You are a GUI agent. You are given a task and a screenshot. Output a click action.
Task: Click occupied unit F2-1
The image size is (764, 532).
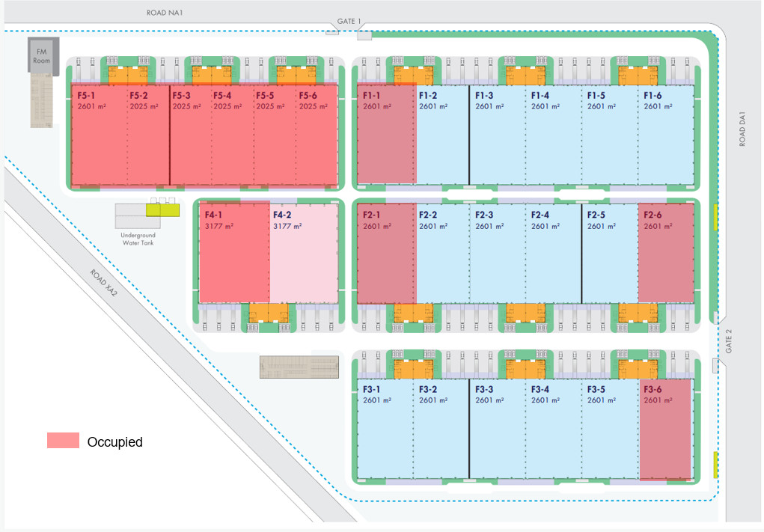click(387, 254)
